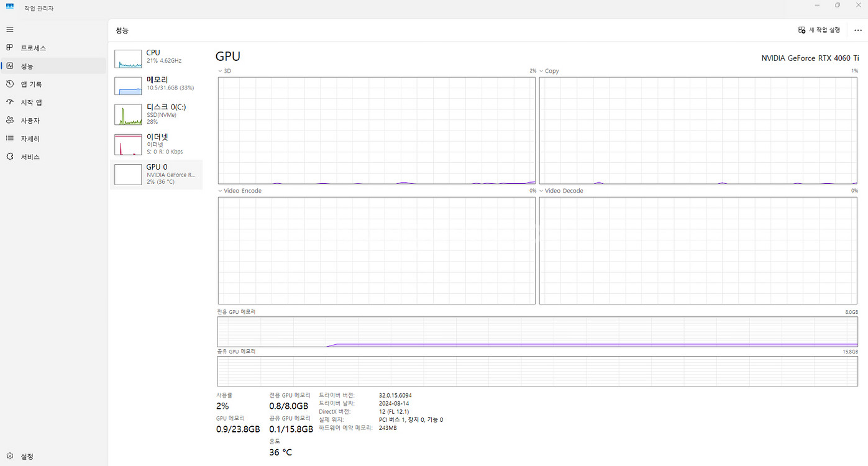Expand the 3D graph engine dropdown

pos(221,71)
